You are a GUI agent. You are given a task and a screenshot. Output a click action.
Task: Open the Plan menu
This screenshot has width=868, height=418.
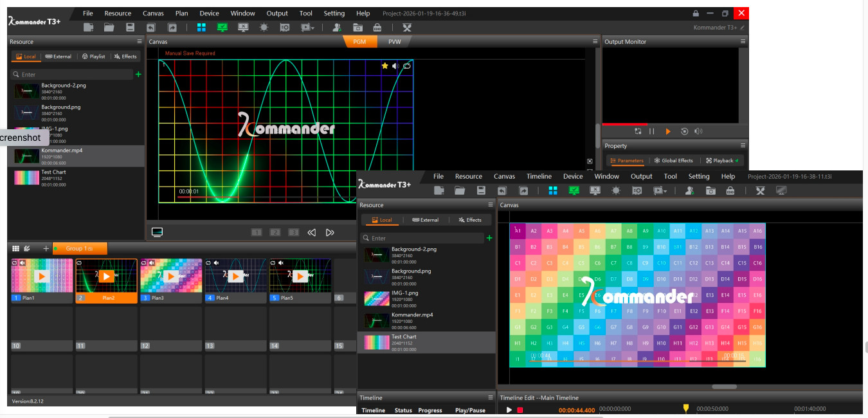pyautogui.click(x=182, y=14)
